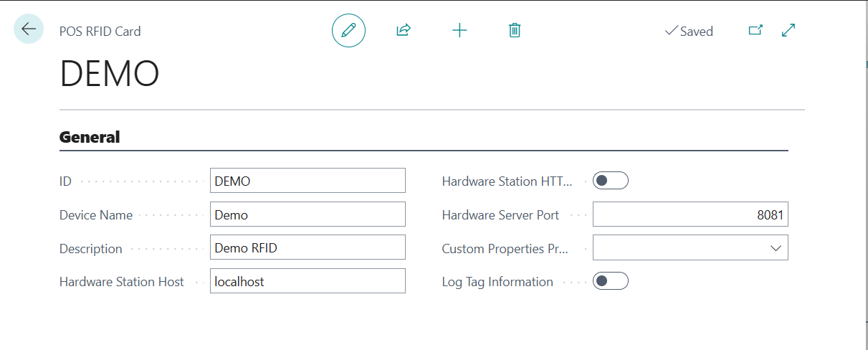Image resolution: width=868 pixels, height=350 pixels.
Task: Click the ID field containing DEMO
Action: tap(307, 181)
